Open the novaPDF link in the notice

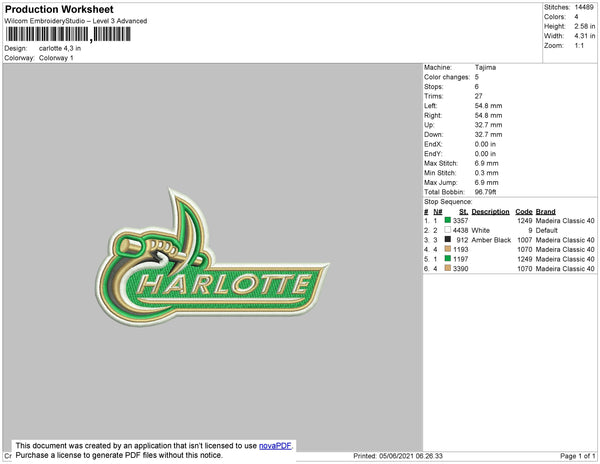click(x=275, y=446)
